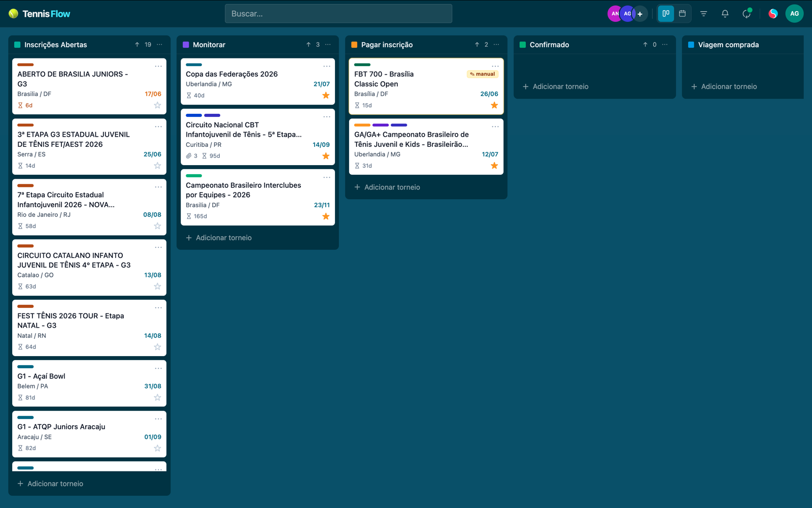Click the TennisFlow logo
Image resolution: width=812 pixels, height=508 pixels.
[x=40, y=14]
